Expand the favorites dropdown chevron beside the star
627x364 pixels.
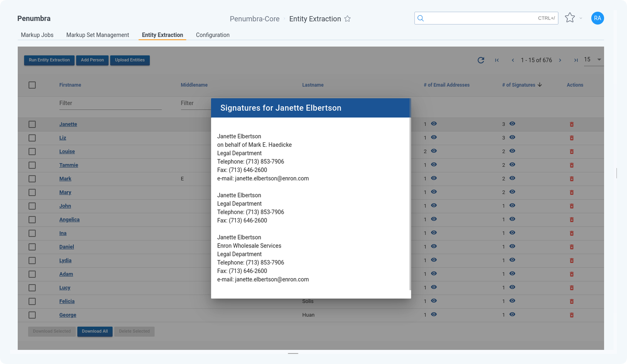coord(581,18)
